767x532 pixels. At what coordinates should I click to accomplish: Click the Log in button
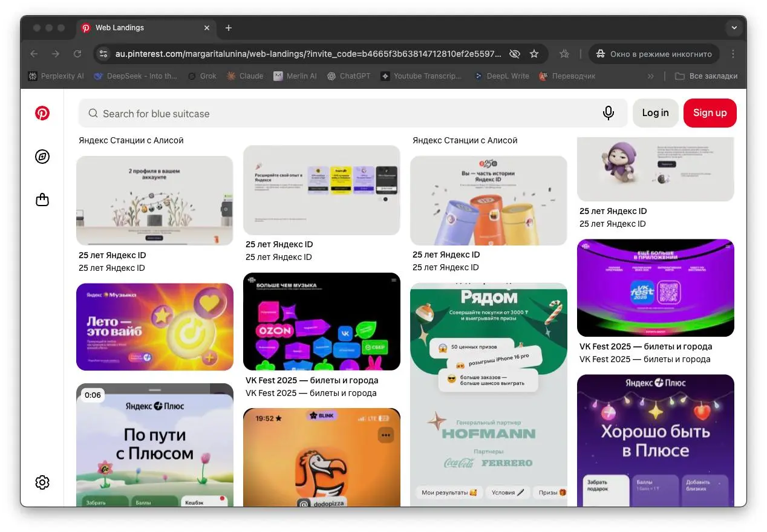coord(655,113)
